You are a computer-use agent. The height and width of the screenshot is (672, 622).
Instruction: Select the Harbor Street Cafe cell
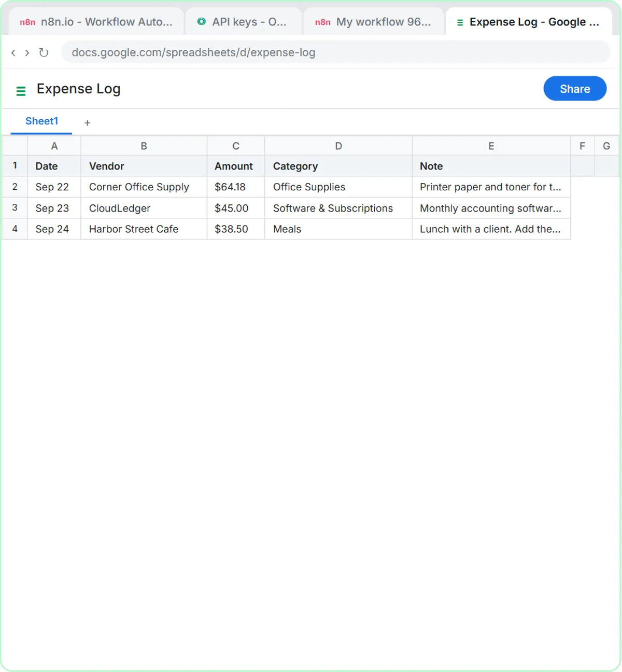point(144,229)
